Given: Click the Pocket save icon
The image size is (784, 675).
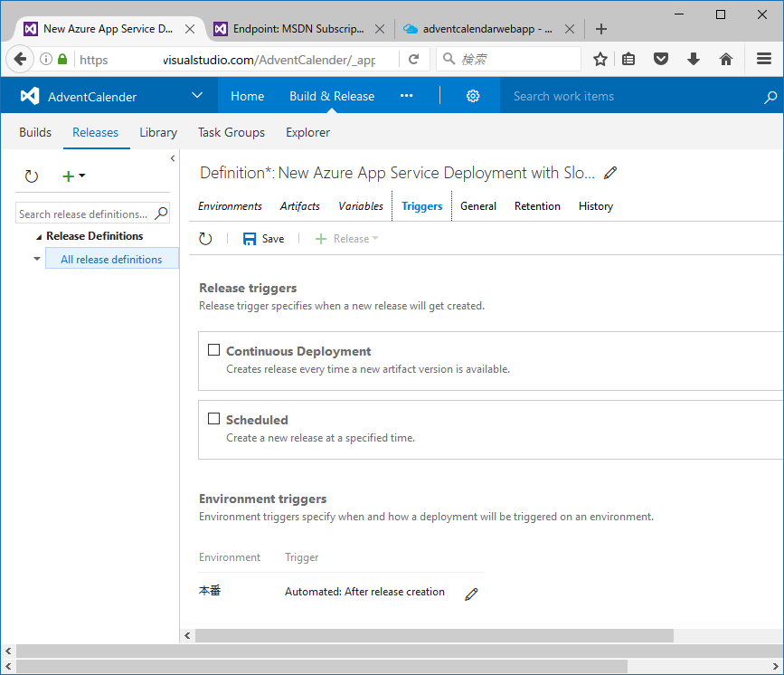Looking at the screenshot, I should [x=661, y=59].
